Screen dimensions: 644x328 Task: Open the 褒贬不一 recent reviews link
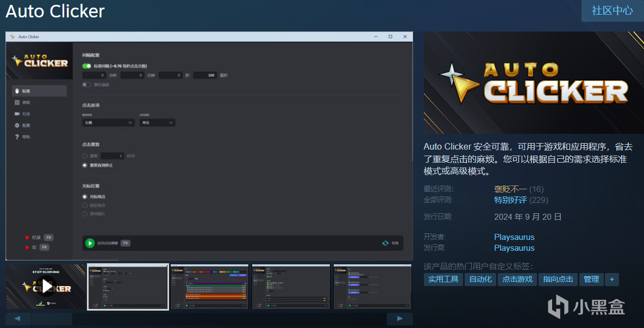point(510,189)
